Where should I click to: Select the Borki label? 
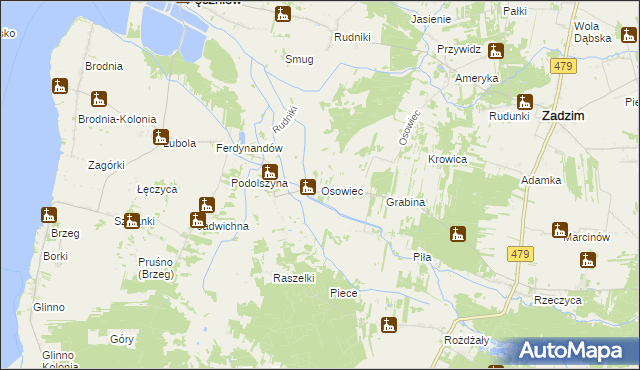coord(56,256)
